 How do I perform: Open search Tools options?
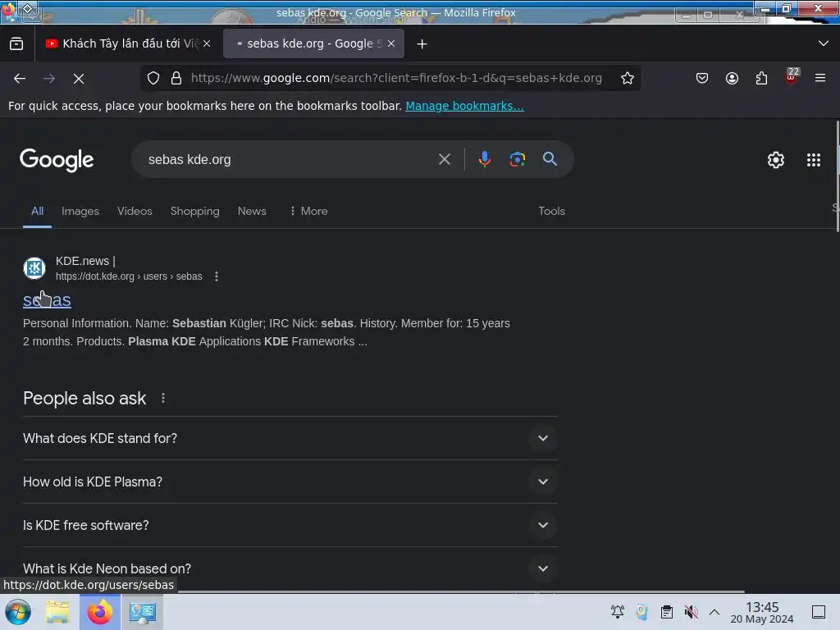point(552,211)
